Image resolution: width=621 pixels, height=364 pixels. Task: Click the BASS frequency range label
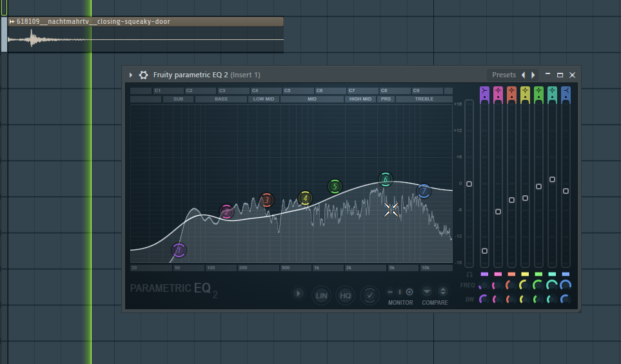pyautogui.click(x=221, y=99)
